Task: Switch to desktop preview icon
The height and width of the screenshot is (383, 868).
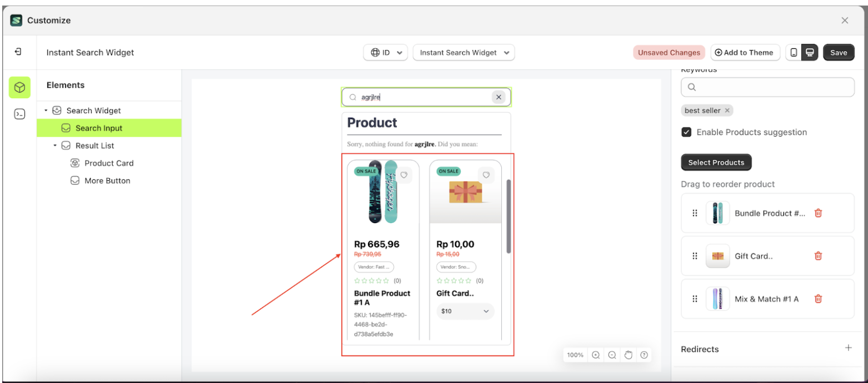Action: (810, 53)
